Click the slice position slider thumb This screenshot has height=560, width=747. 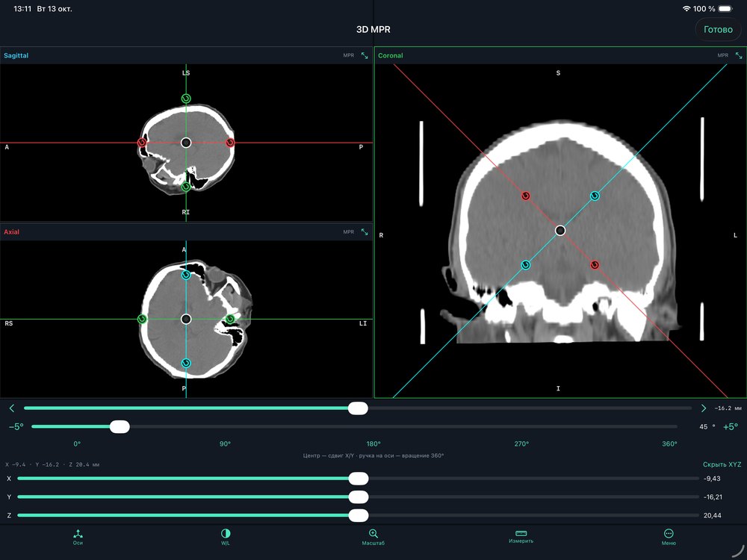click(358, 408)
